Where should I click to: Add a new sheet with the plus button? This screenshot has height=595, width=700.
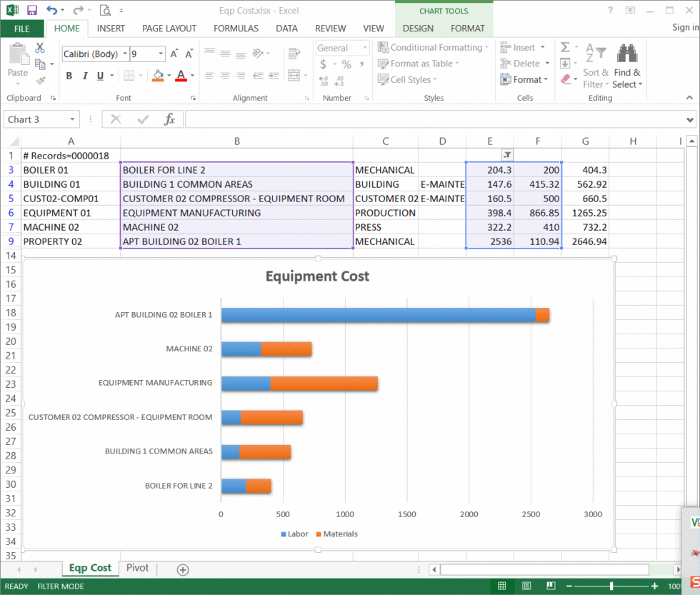click(181, 569)
